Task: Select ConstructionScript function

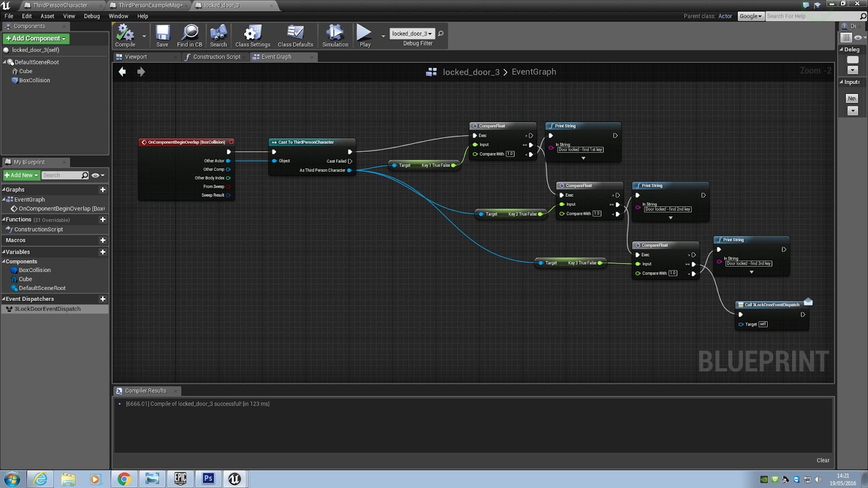Action: click(x=39, y=229)
